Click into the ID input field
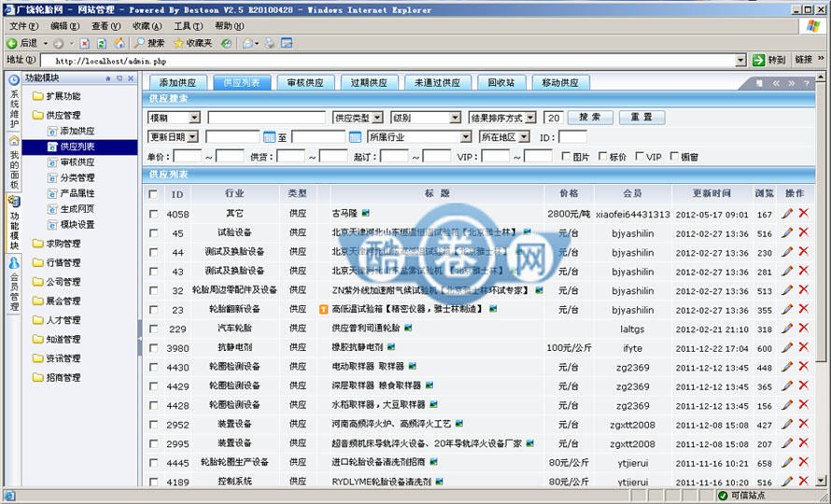The image size is (831, 504). point(572,137)
